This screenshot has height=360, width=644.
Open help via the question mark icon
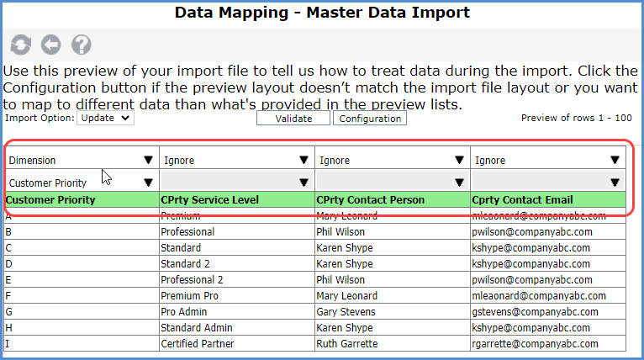(82, 45)
